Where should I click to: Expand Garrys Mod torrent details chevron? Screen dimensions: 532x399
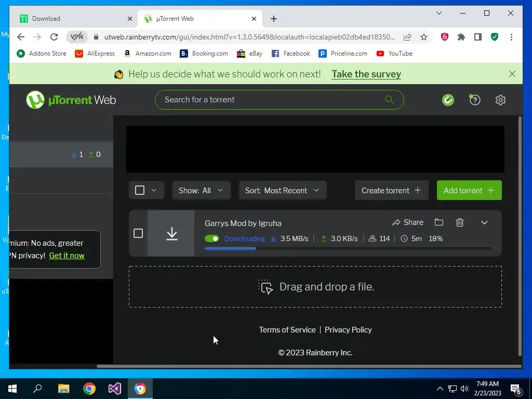(x=484, y=222)
